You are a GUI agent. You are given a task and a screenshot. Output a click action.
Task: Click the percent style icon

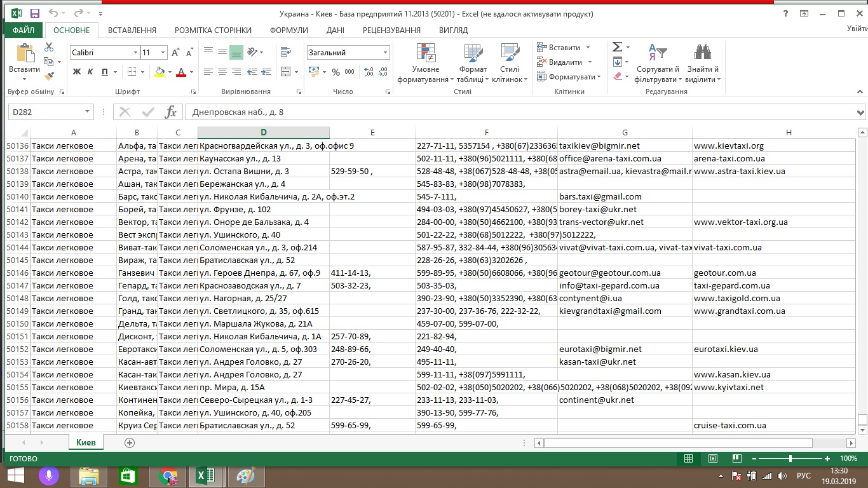[336, 72]
